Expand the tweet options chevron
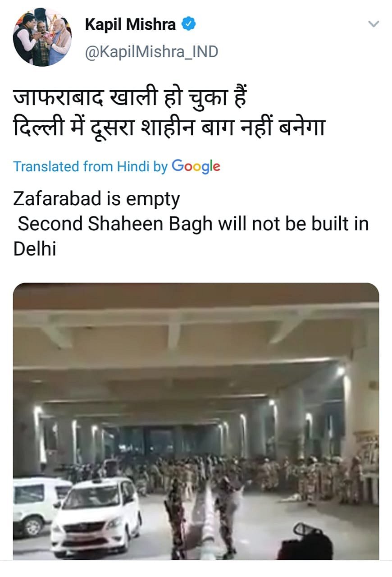 (x=374, y=24)
